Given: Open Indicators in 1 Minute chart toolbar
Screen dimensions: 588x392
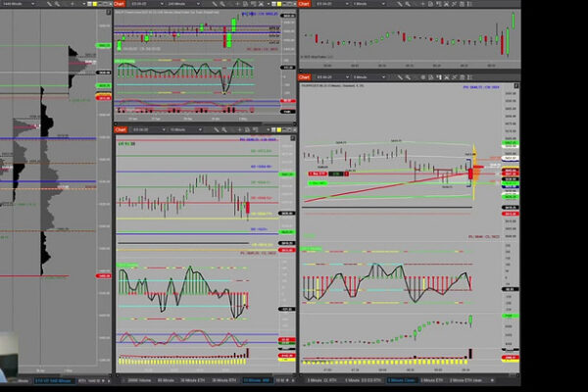Looking at the screenshot, I should (x=454, y=4).
